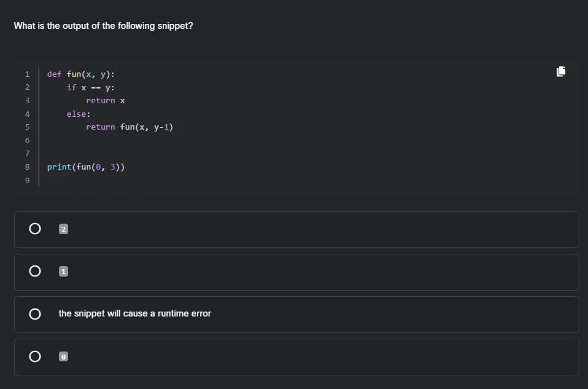Click the print statement on line 8
Image resolution: width=588 pixels, height=389 pixels.
tap(86, 167)
